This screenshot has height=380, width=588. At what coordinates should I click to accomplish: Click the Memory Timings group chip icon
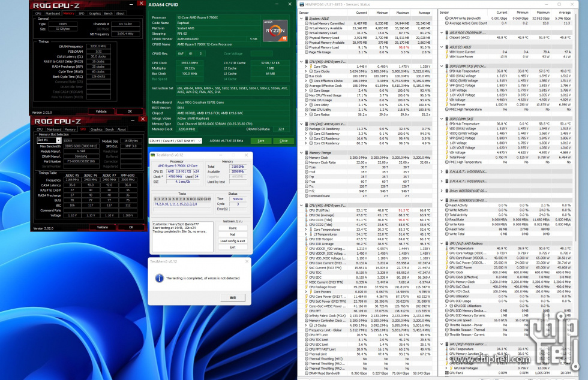307,153
